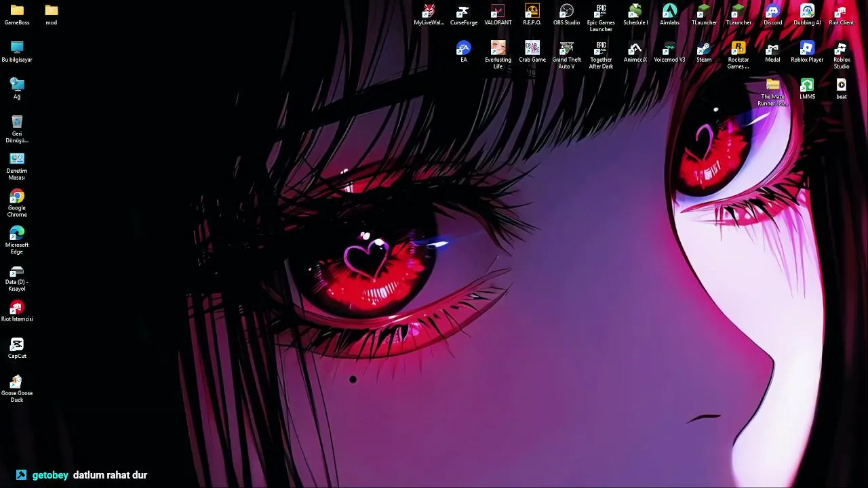The image size is (868, 488).
Task: Select the Schedule I shortcut
Action: [635, 14]
